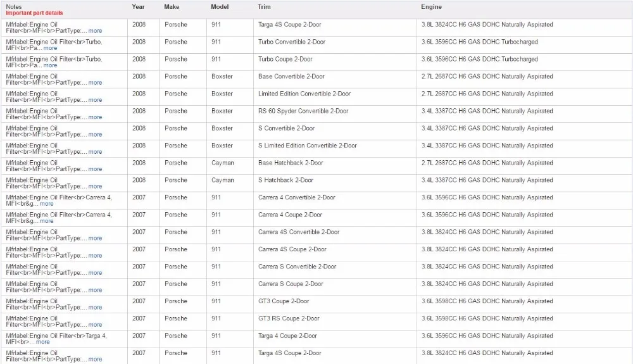Expand notes for Boxster Base Convertible row
The width and height of the screenshot is (633, 364).
pos(95,83)
